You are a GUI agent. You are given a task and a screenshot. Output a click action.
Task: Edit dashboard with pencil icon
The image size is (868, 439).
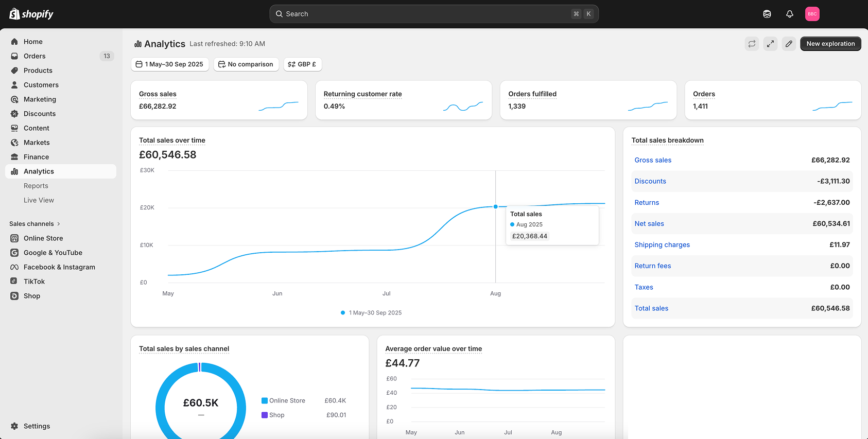coord(789,44)
